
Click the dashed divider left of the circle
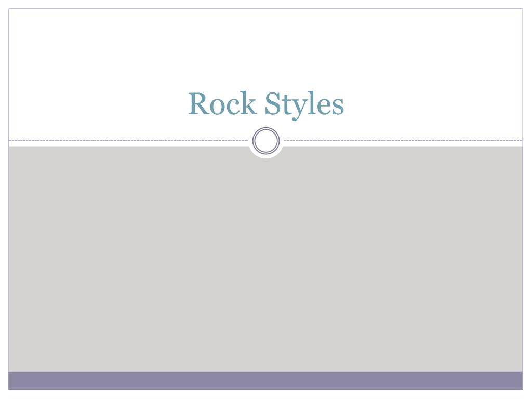pyautogui.click(x=129, y=140)
